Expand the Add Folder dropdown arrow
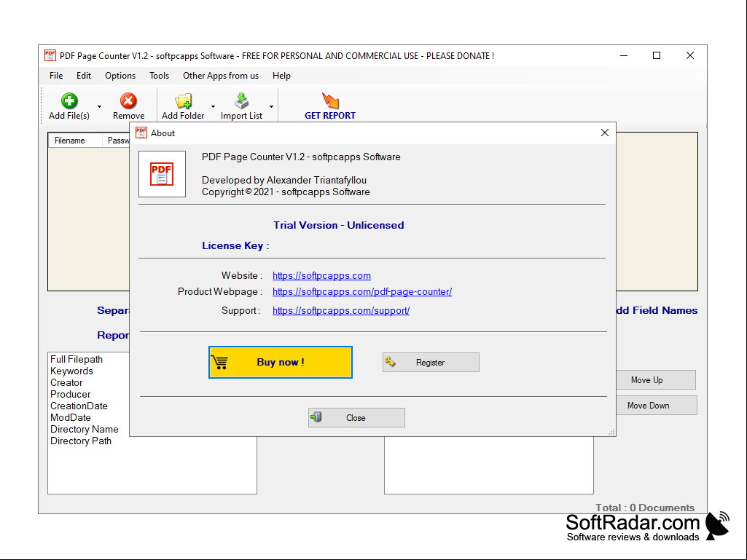 click(213, 106)
